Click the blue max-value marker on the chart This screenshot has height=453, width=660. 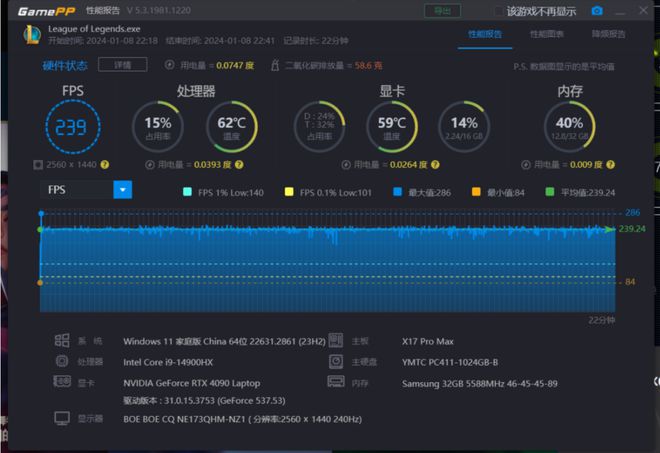coord(41,213)
